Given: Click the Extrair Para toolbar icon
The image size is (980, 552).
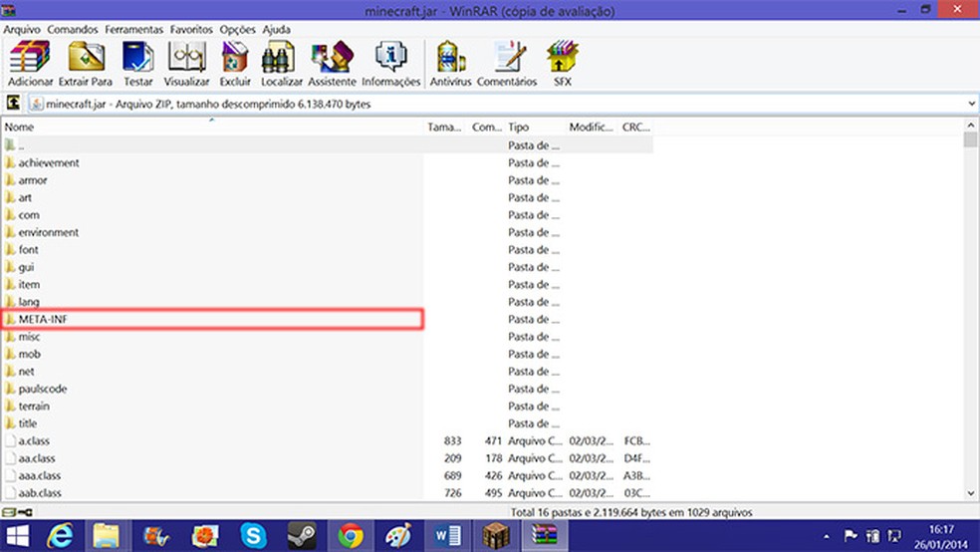Looking at the screenshot, I should coord(86,63).
